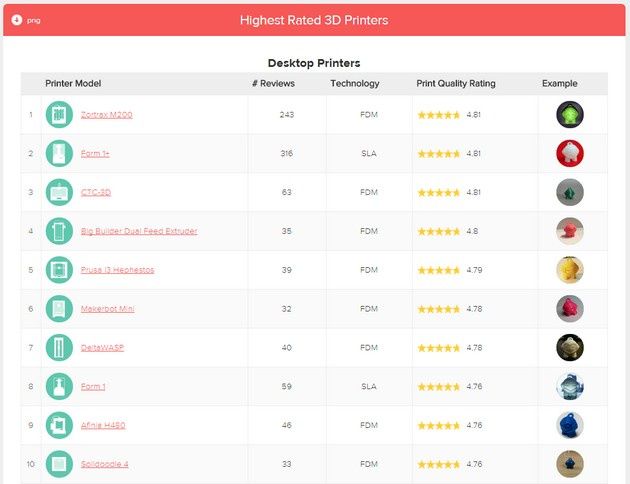
Task: View the Big Builder example print thumbnail
Action: coord(570,231)
